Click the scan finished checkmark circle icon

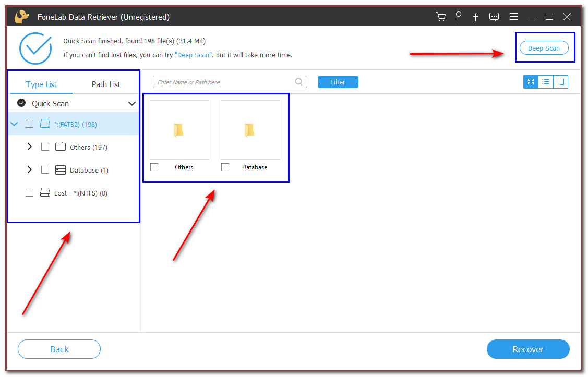coord(35,48)
